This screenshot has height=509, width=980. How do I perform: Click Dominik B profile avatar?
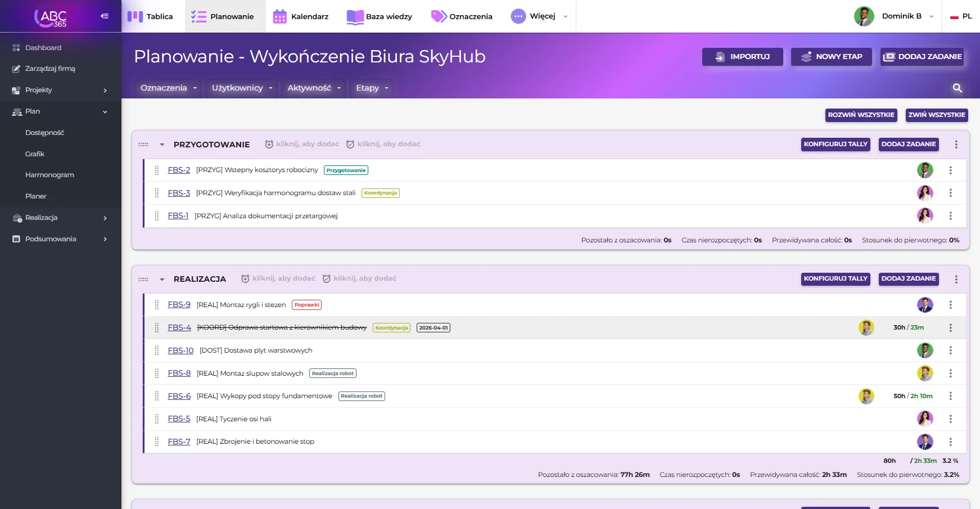tap(864, 16)
